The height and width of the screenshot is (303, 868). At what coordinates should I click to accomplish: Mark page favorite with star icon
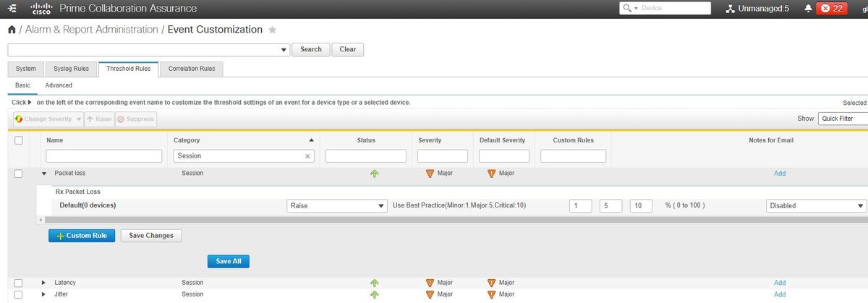point(272,30)
